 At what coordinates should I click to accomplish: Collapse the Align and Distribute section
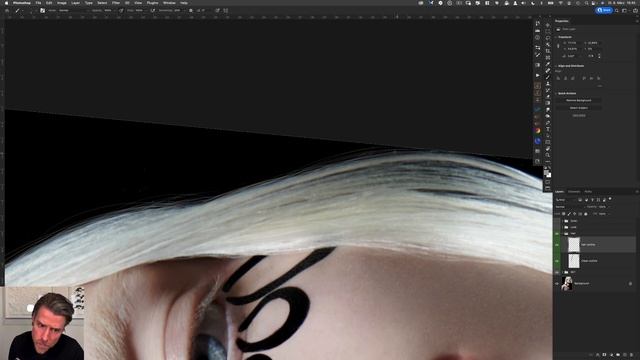point(556,66)
